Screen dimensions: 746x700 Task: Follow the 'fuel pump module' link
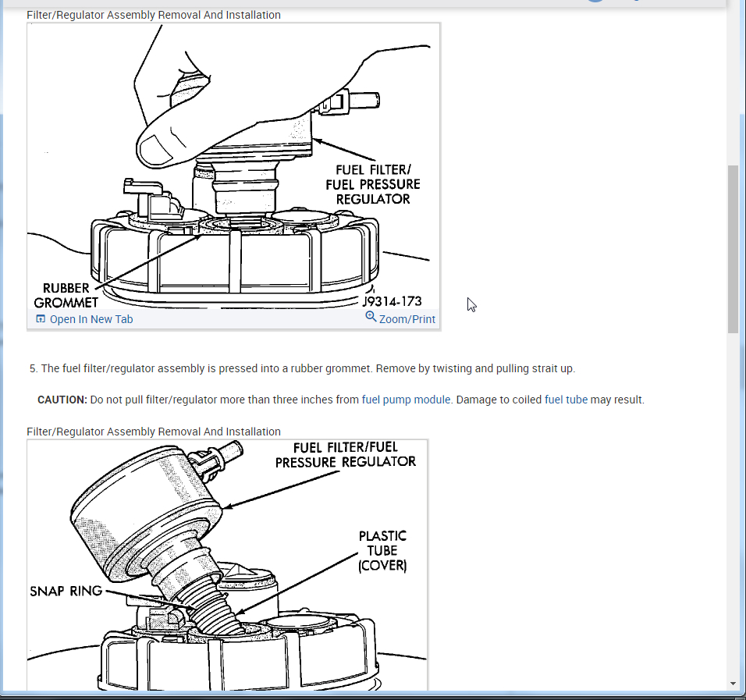coord(406,400)
